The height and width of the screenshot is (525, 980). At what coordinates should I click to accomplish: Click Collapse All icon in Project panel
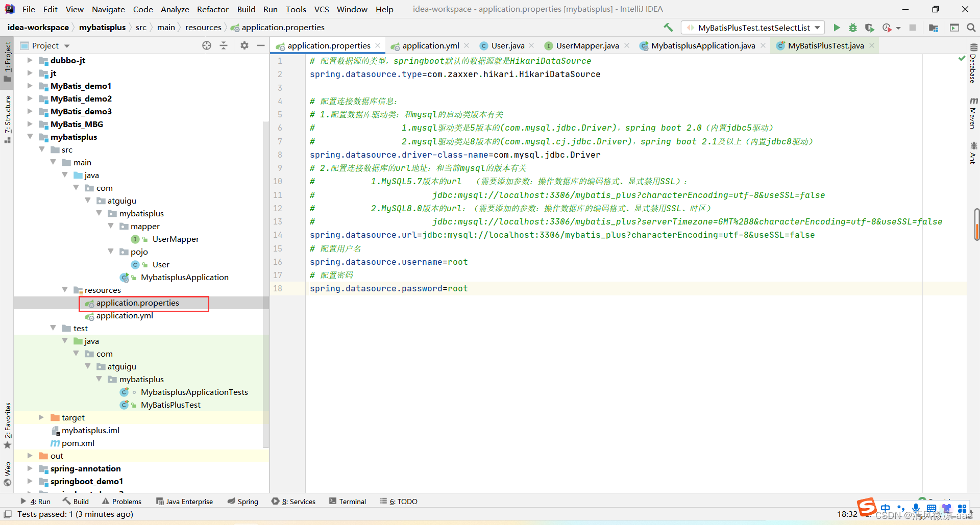[224, 45]
